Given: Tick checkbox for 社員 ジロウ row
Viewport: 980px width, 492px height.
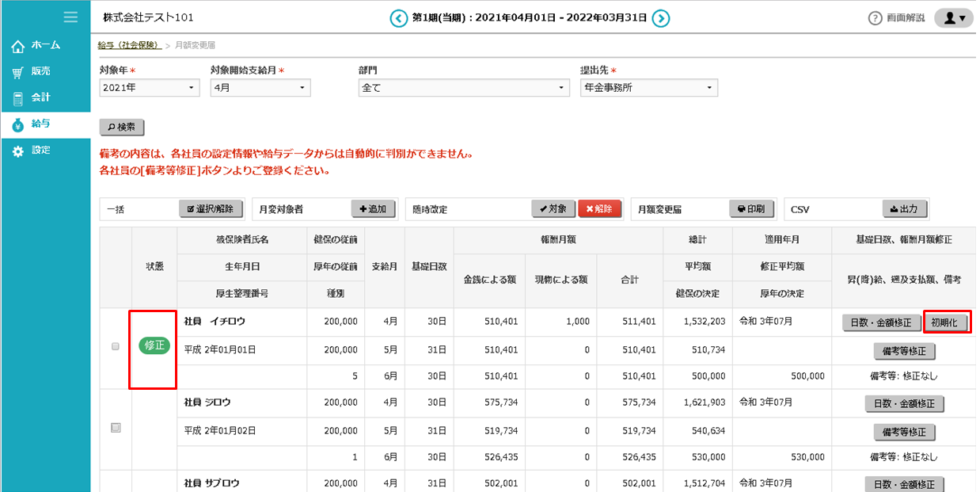Looking at the screenshot, I should [x=116, y=427].
